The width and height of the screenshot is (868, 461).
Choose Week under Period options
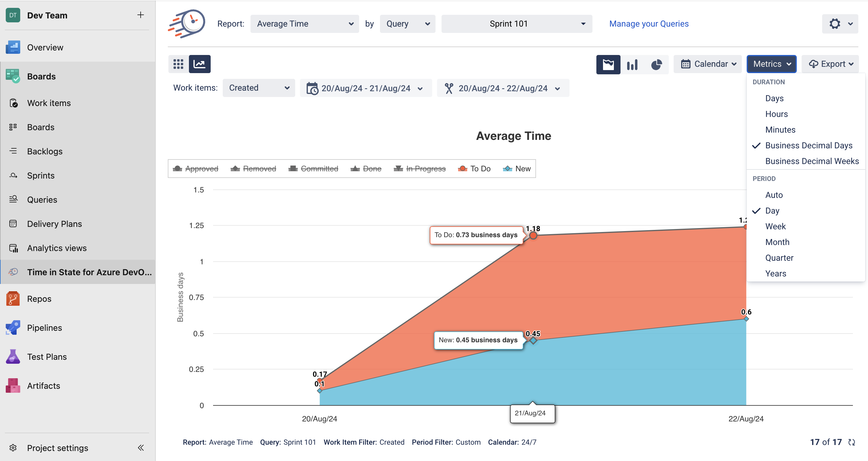point(775,226)
